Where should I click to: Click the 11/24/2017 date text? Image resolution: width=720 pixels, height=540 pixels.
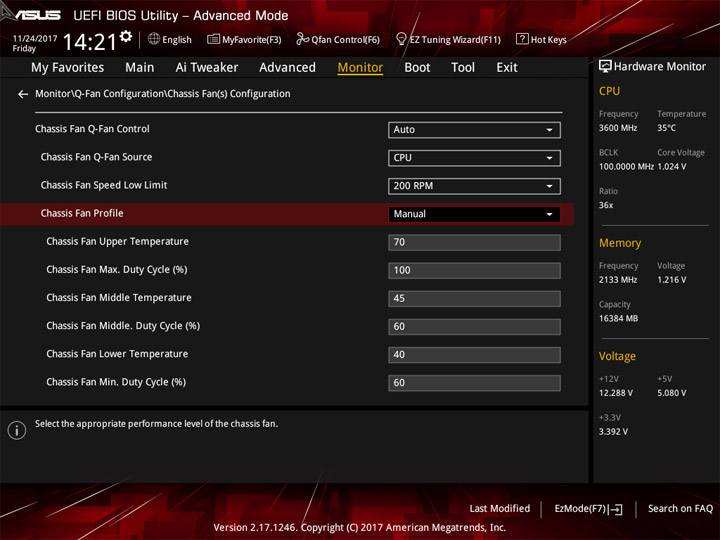(x=35, y=39)
